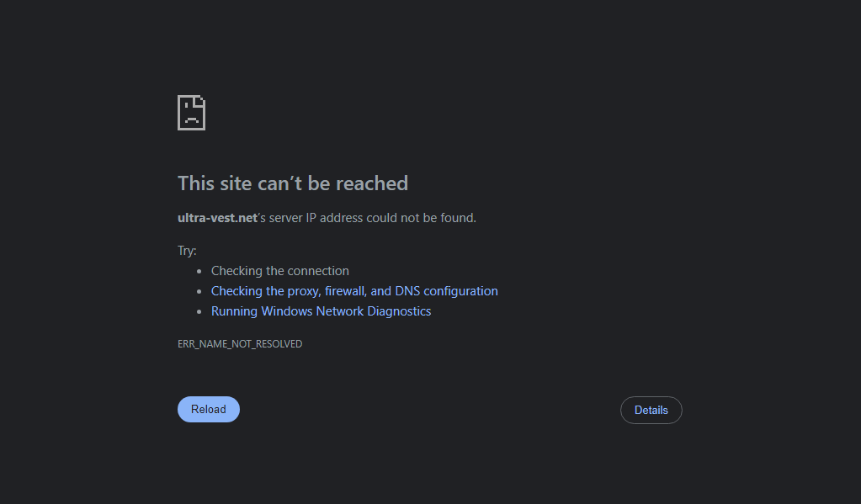
Task: Open proxy, firewall, and DNS configuration link
Action: pyautogui.click(x=354, y=291)
